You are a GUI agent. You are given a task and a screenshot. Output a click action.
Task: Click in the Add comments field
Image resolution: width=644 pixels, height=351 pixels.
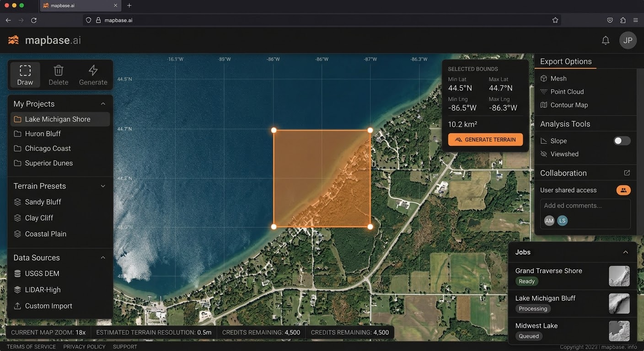coord(585,213)
